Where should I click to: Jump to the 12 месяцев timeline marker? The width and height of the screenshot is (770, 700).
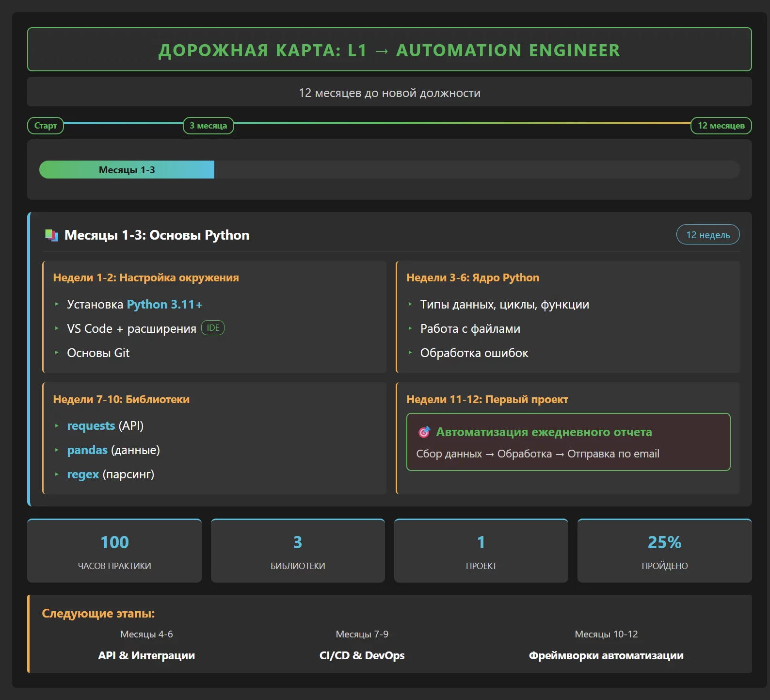click(721, 126)
